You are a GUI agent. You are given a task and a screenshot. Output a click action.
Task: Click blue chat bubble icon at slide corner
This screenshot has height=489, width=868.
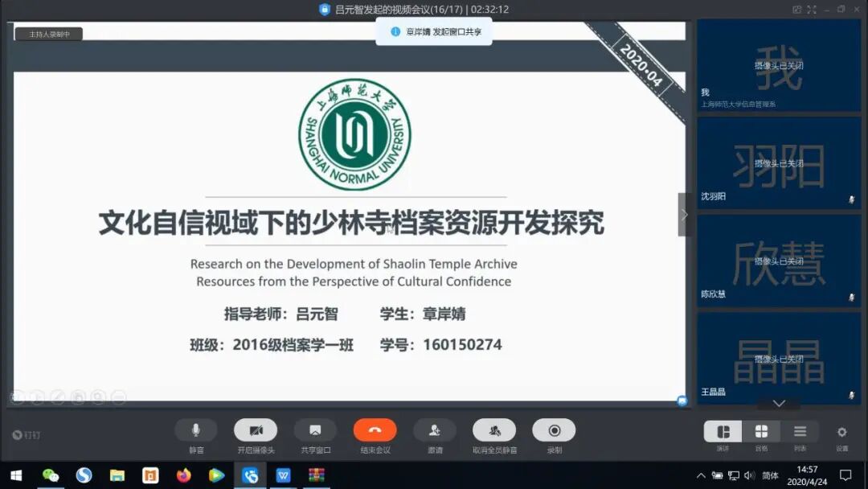682,401
